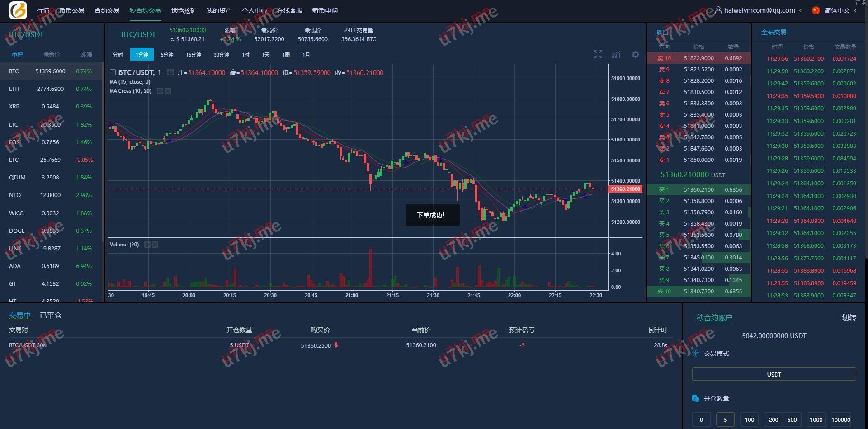Select the ETH row in coin list
The image size is (868, 429).
point(51,89)
